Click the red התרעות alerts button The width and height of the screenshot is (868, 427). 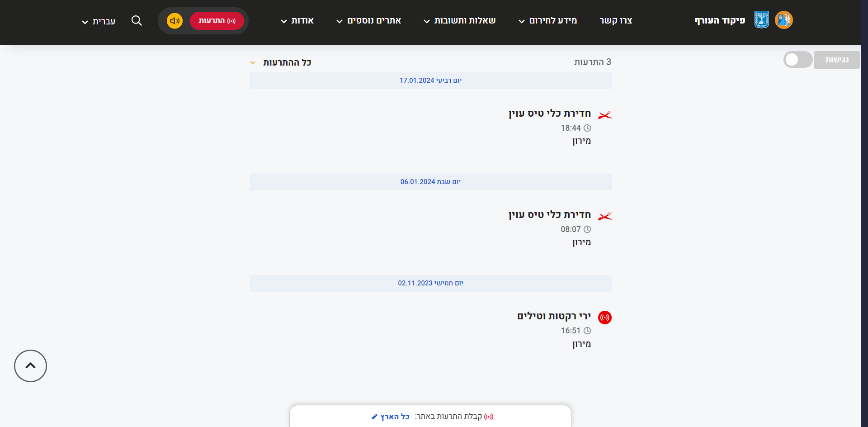pos(217,21)
